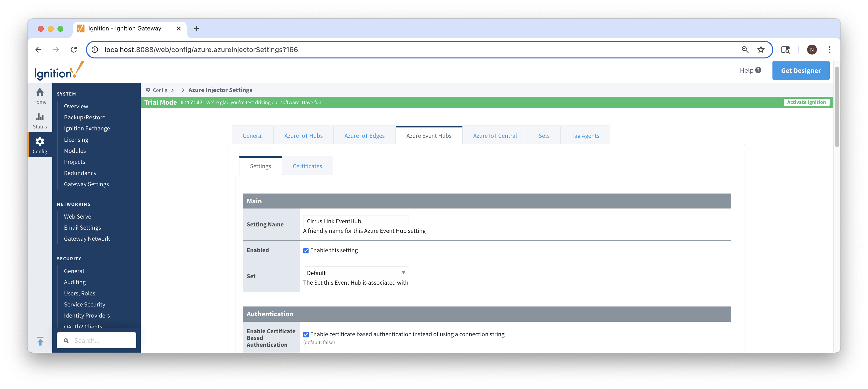Click the breadcrumb Config gear icon
This screenshot has height=389, width=868.
click(148, 90)
